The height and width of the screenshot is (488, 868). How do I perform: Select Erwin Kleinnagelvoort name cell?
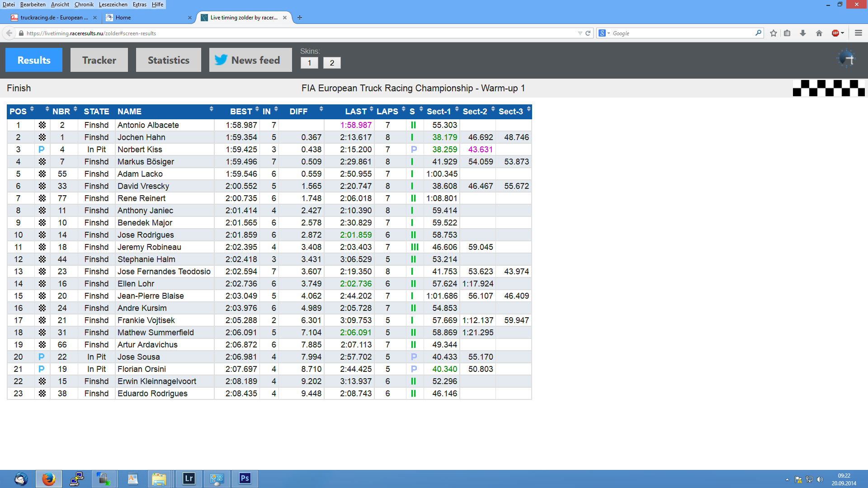click(165, 381)
